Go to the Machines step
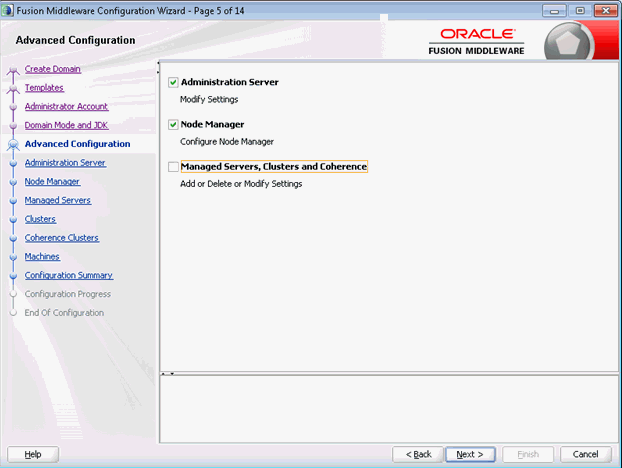Viewport: 622px width, 468px height. click(x=42, y=257)
